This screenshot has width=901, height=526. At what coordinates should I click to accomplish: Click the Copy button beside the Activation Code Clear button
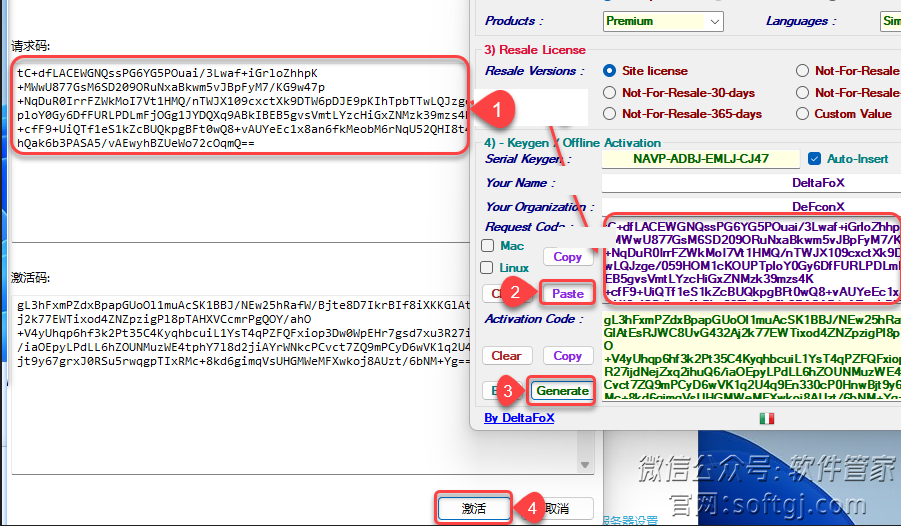pyautogui.click(x=568, y=356)
